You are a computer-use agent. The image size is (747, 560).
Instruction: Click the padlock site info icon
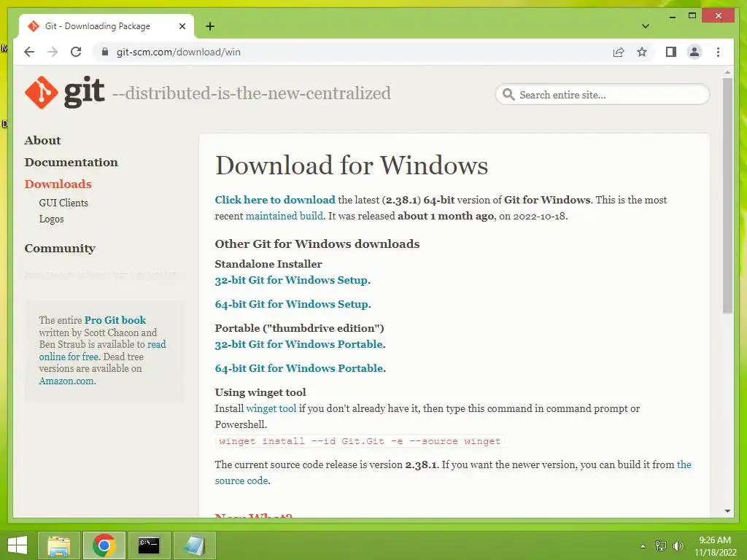105,52
